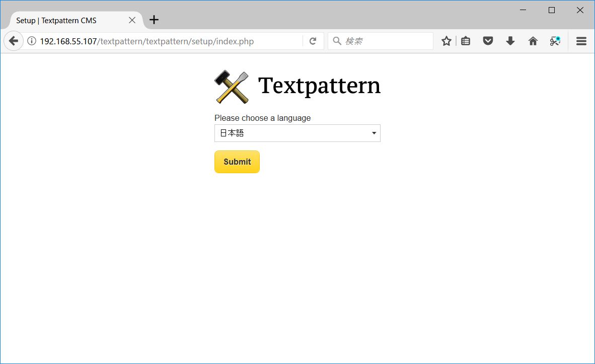Viewport: 595px width, 364px height.
Task: Bookmark this page with the star icon
Action: [446, 41]
